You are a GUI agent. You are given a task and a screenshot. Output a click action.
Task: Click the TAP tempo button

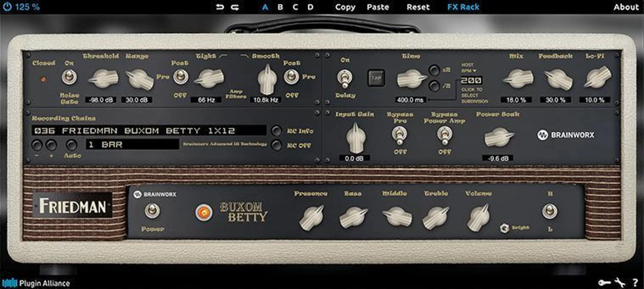pyautogui.click(x=376, y=78)
